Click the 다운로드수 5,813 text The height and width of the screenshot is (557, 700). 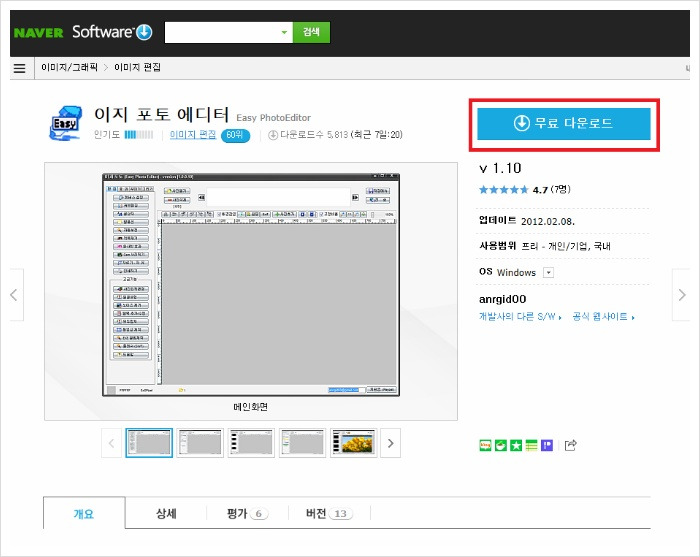314,135
